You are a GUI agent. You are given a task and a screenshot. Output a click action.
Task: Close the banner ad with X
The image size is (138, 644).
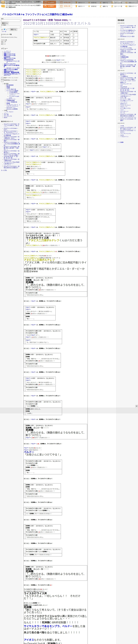(136, 406)
